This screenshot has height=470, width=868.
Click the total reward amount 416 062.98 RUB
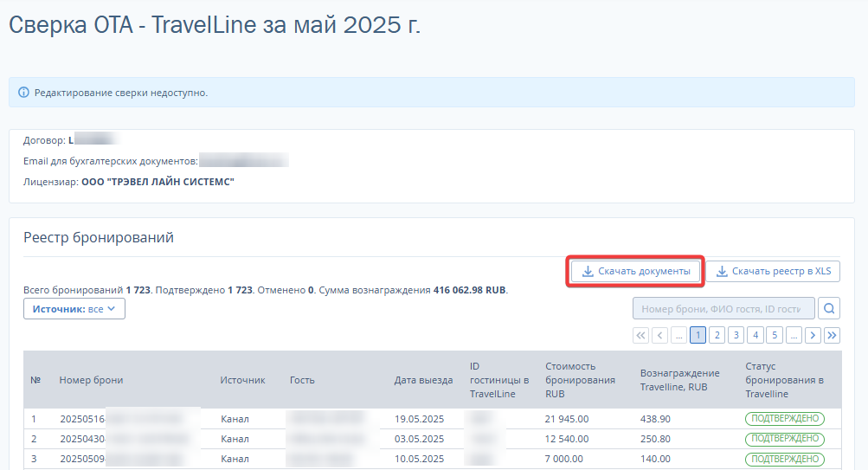click(x=469, y=290)
